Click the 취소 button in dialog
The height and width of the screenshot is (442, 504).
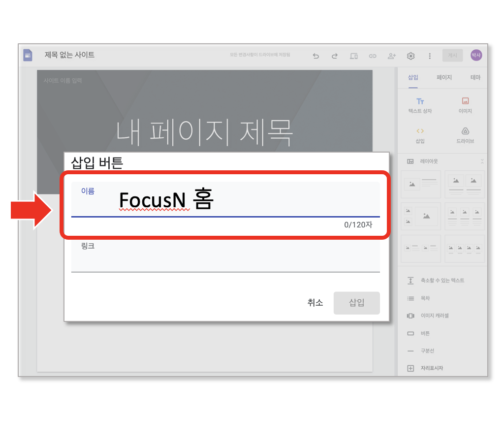pyautogui.click(x=315, y=303)
